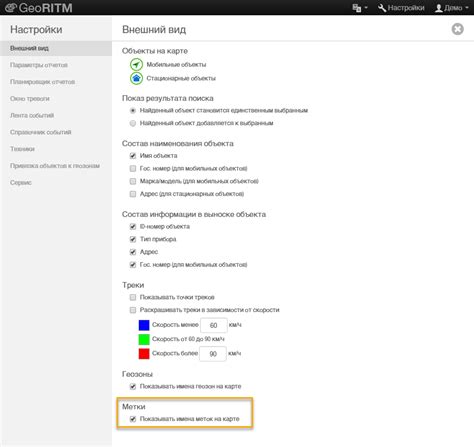Uncheck 'Показывать имена меток на карте'
Viewport: 474px width, 447px height.
(133, 419)
